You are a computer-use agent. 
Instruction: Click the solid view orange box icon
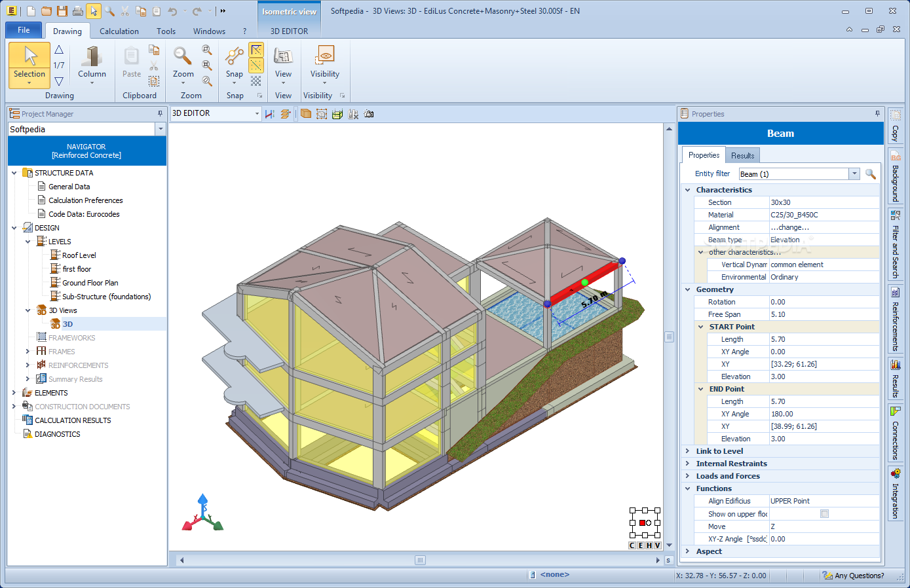point(306,114)
